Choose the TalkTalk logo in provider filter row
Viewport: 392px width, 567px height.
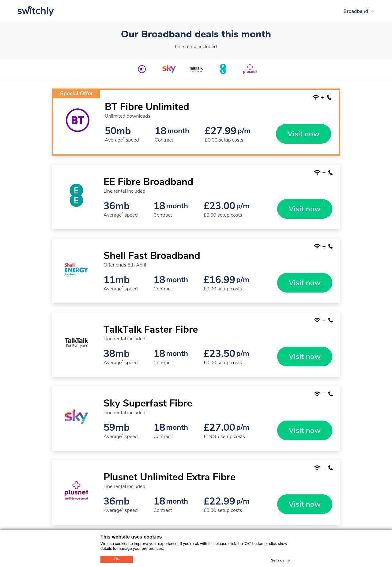196,69
